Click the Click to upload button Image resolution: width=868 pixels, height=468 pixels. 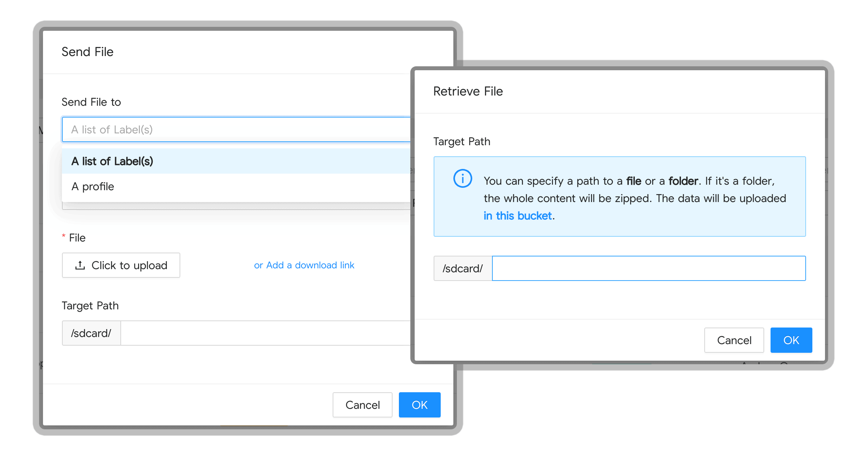pyautogui.click(x=121, y=265)
